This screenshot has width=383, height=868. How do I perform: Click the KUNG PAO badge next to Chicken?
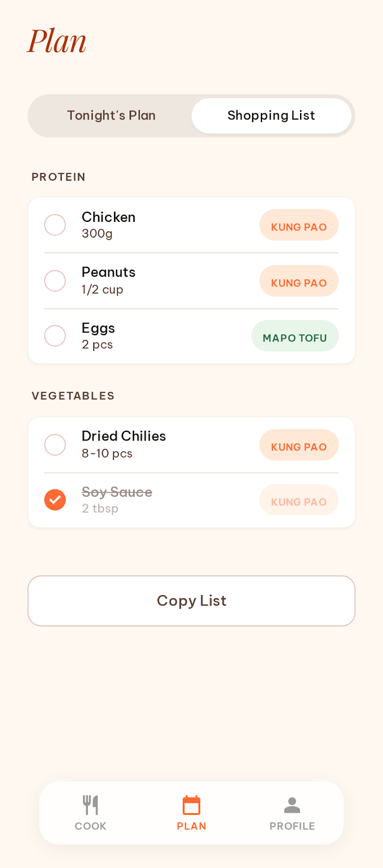pyautogui.click(x=298, y=225)
